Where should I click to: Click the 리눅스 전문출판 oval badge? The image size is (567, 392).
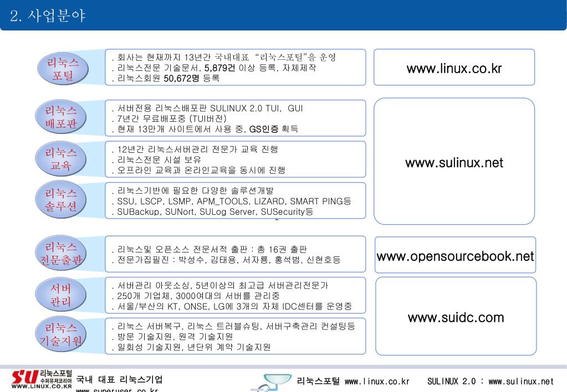point(61,253)
